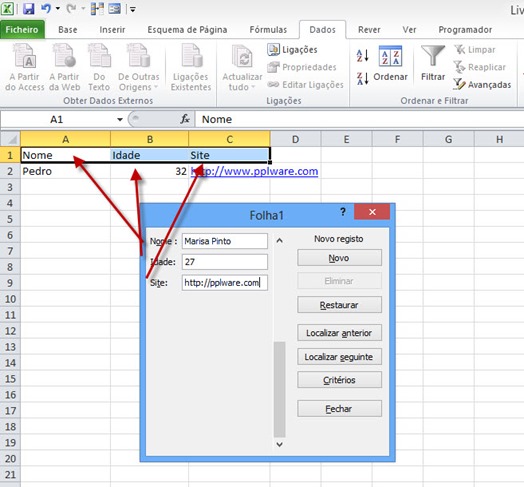Click the Nome field with Marisa Pinto
The height and width of the screenshot is (487, 524).
pos(225,241)
